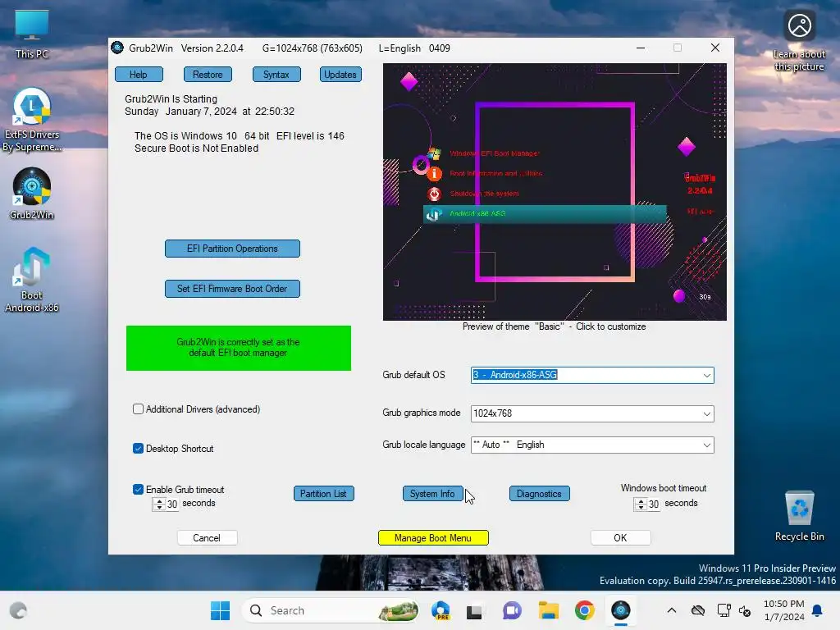Open the Diagnostics button
This screenshot has width=840, height=630.
point(540,493)
